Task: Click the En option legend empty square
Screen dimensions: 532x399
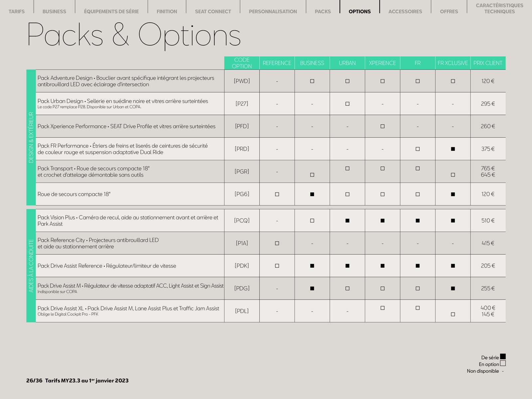Action: (503, 363)
